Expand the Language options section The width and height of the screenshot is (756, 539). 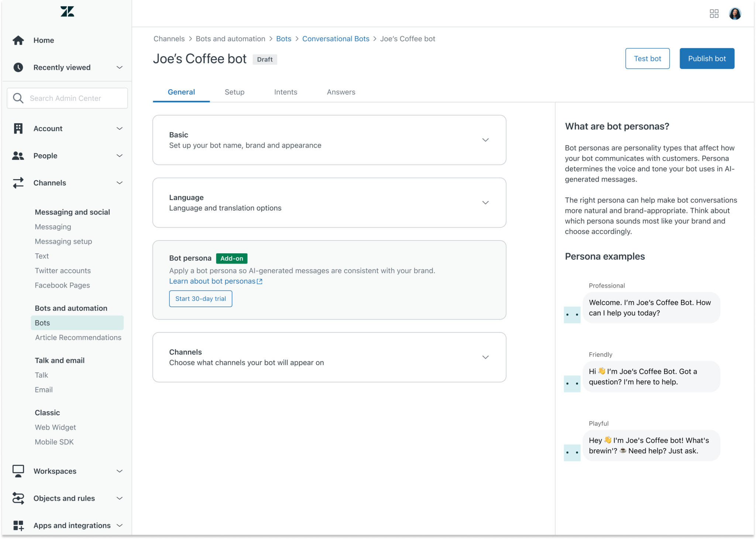click(485, 203)
